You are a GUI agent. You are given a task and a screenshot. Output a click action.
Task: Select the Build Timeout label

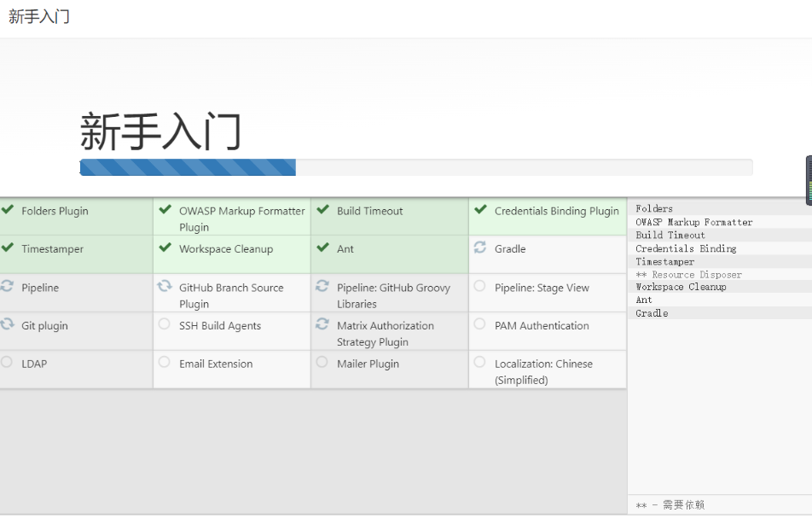[370, 211]
